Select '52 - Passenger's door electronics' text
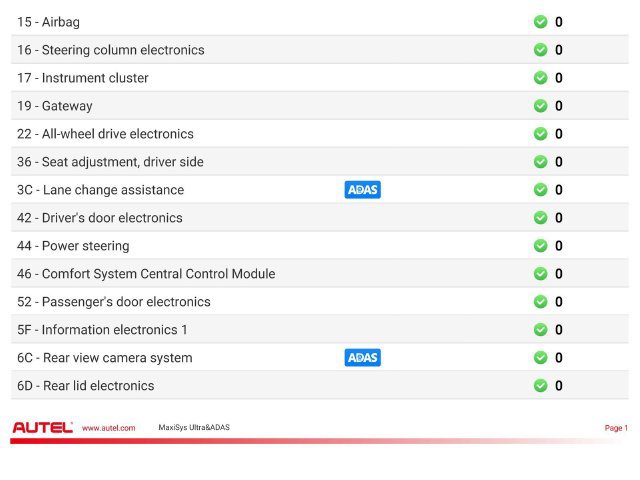 114,302
